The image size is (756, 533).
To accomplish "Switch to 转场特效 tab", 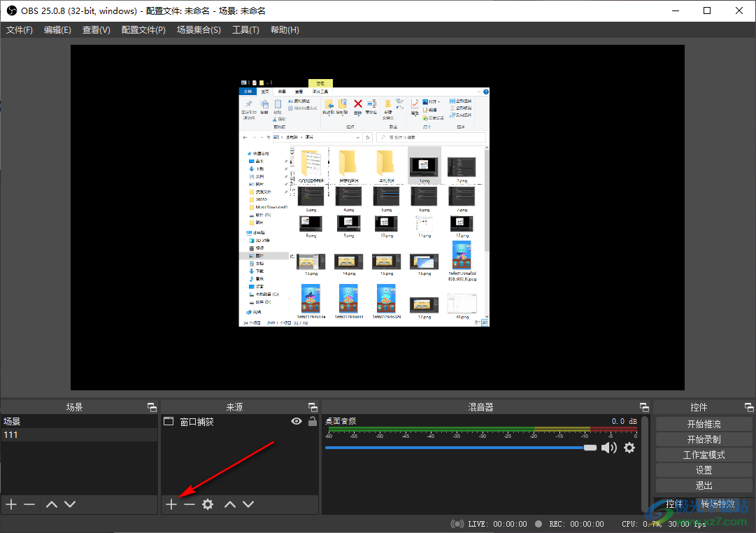I will point(718,504).
